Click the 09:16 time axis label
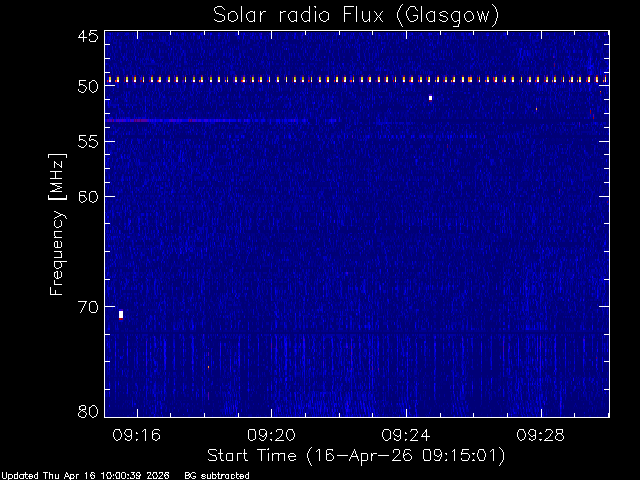The height and width of the screenshot is (480, 640). pyautogui.click(x=137, y=435)
